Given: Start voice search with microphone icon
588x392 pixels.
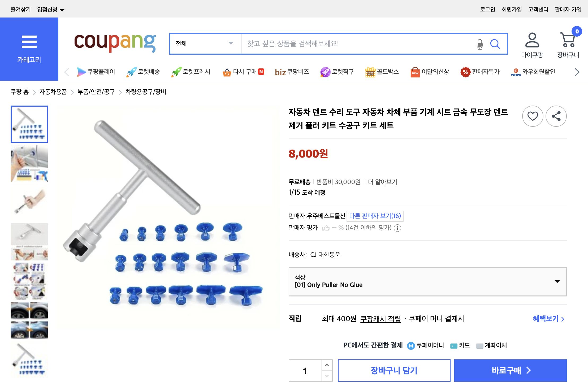Looking at the screenshot, I should (479, 44).
